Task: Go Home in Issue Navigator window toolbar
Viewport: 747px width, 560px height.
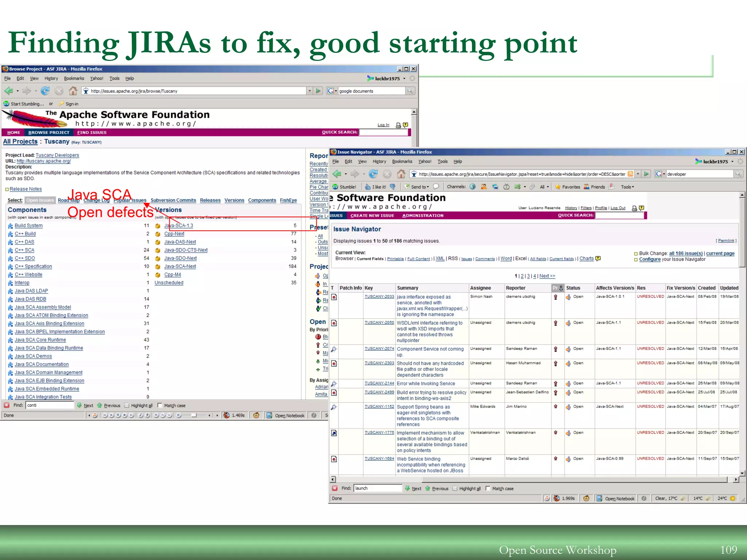Action: point(401,174)
